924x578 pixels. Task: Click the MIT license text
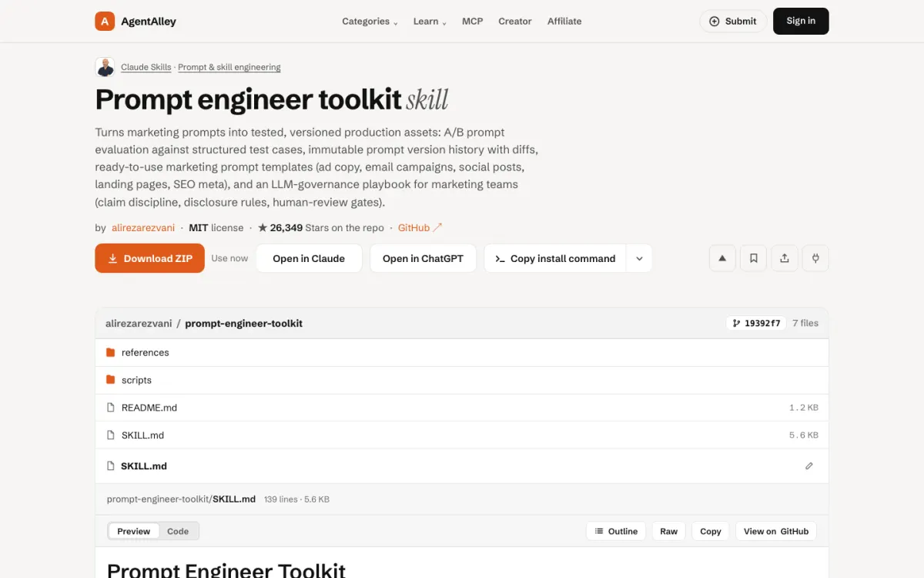click(216, 227)
